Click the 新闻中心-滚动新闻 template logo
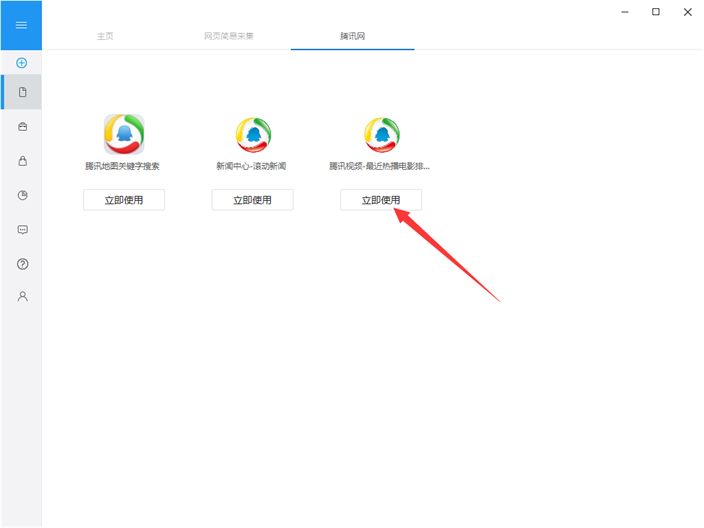The width and height of the screenshot is (704, 528). tap(253, 135)
